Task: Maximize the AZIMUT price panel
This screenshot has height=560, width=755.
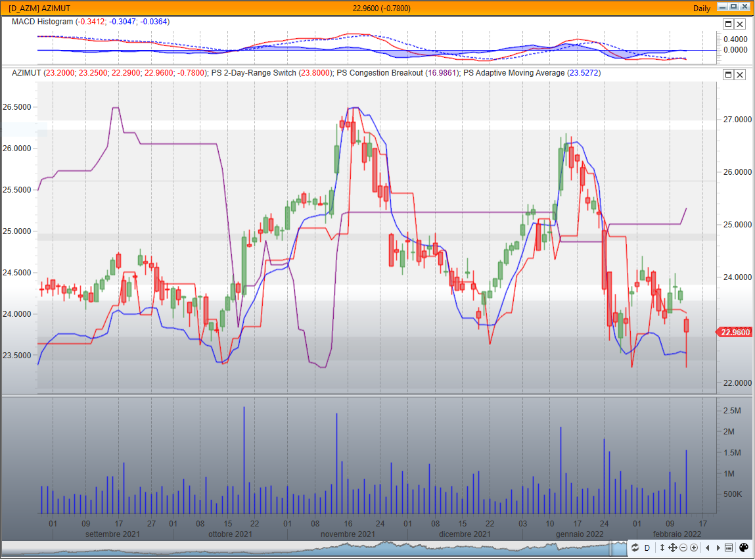Action: point(729,74)
